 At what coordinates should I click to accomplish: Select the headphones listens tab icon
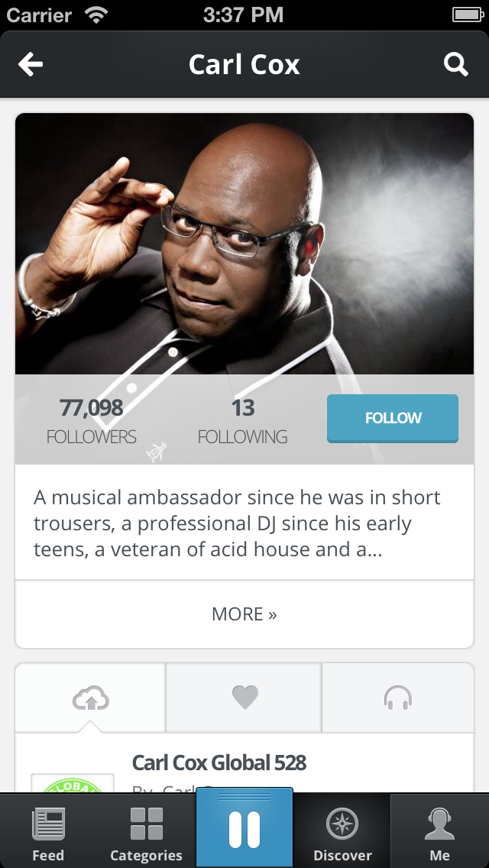(397, 698)
